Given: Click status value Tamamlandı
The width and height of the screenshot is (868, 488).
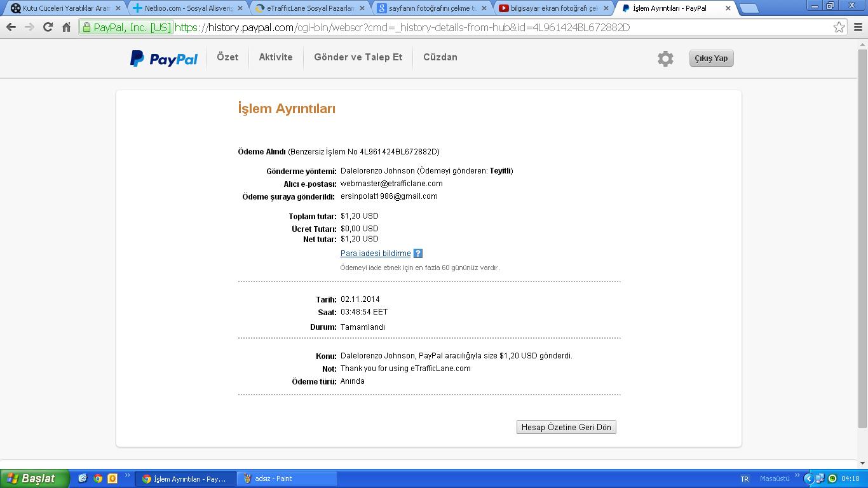Looking at the screenshot, I should click(x=363, y=327).
